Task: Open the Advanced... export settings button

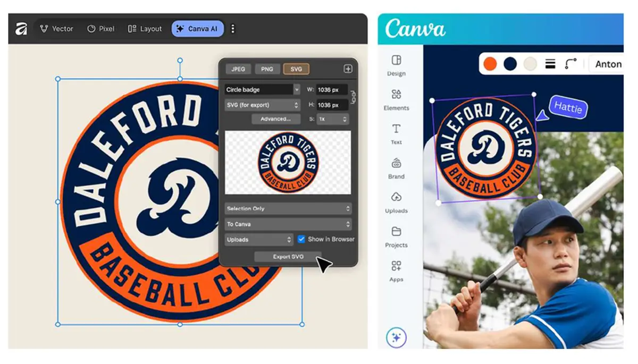Action: tap(275, 119)
